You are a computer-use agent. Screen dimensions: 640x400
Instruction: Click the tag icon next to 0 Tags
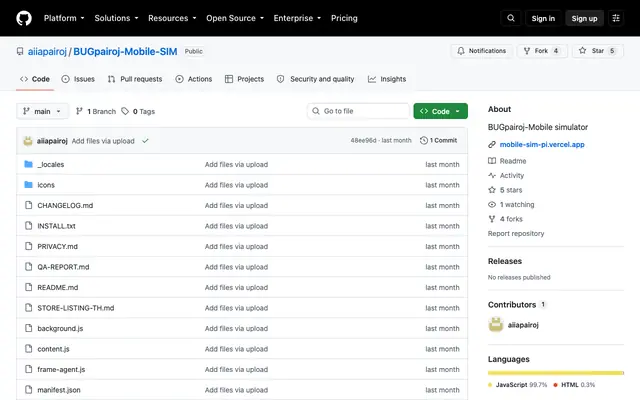coord(125,111)
